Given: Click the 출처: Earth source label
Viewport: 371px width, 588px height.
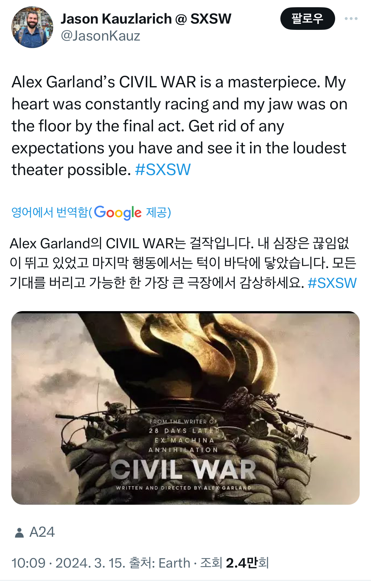Looking at the screenshot, I should point(160,563).
